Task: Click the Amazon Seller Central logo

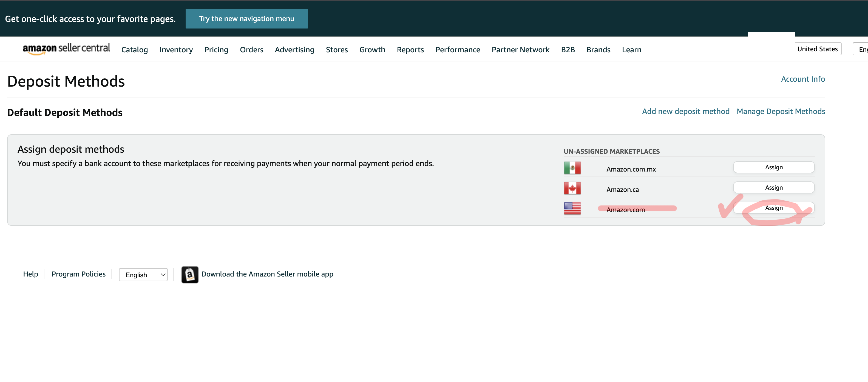Action: 66,49
